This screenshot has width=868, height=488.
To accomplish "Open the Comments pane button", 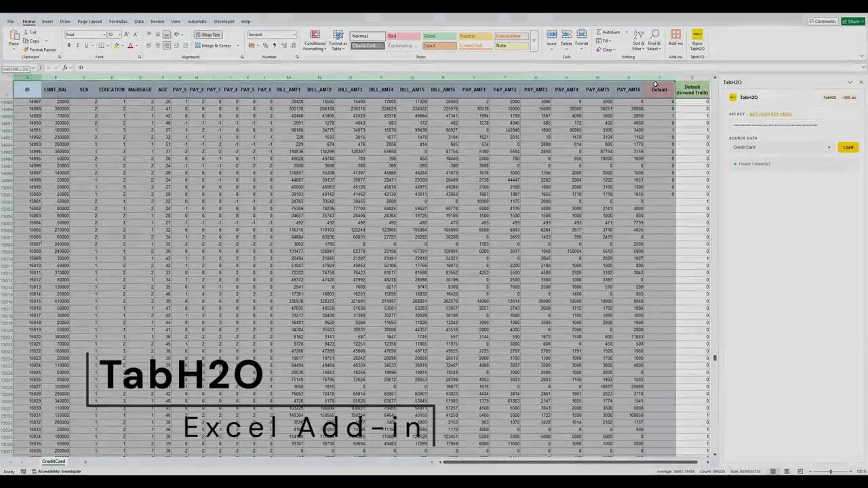I will point(823,22).
